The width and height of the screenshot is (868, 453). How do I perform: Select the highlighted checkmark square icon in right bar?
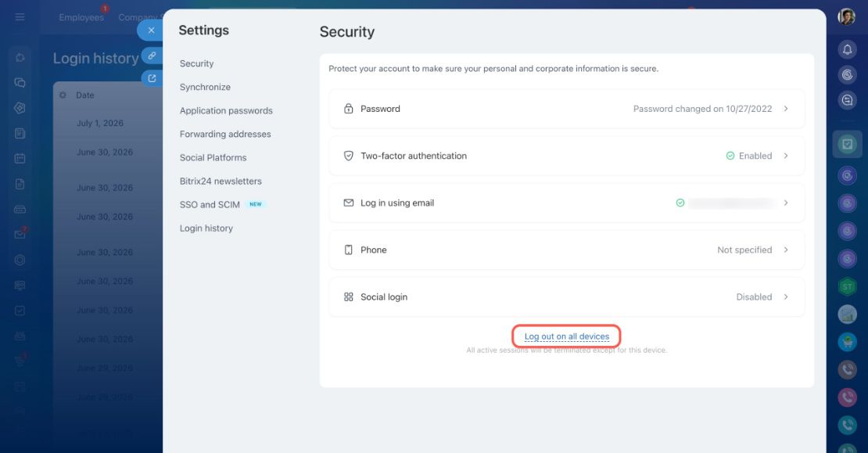pos(847,145)
